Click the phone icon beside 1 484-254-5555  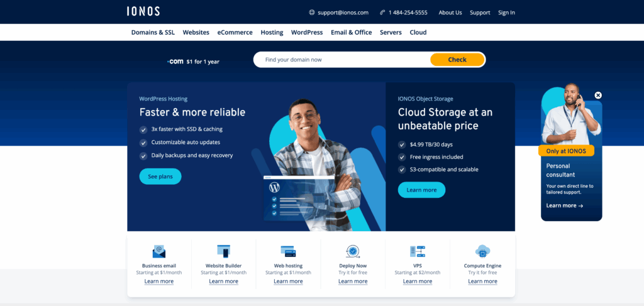[x=383, y=13]
